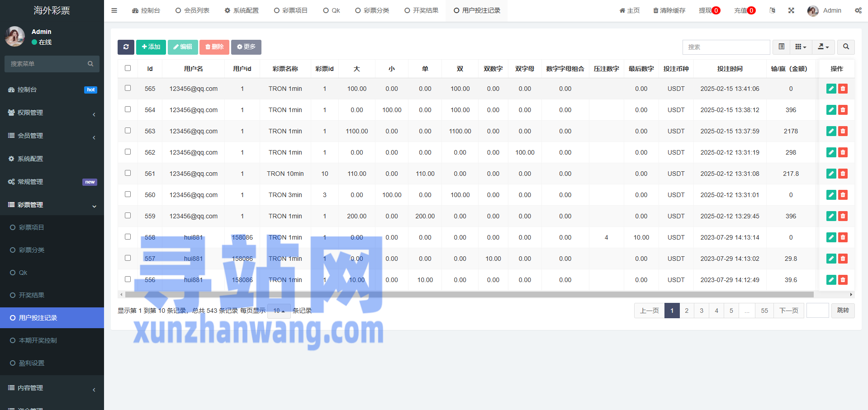868x410 pixels.
Task: Delete record 561 with red trash icon
Action: point(843,174)
